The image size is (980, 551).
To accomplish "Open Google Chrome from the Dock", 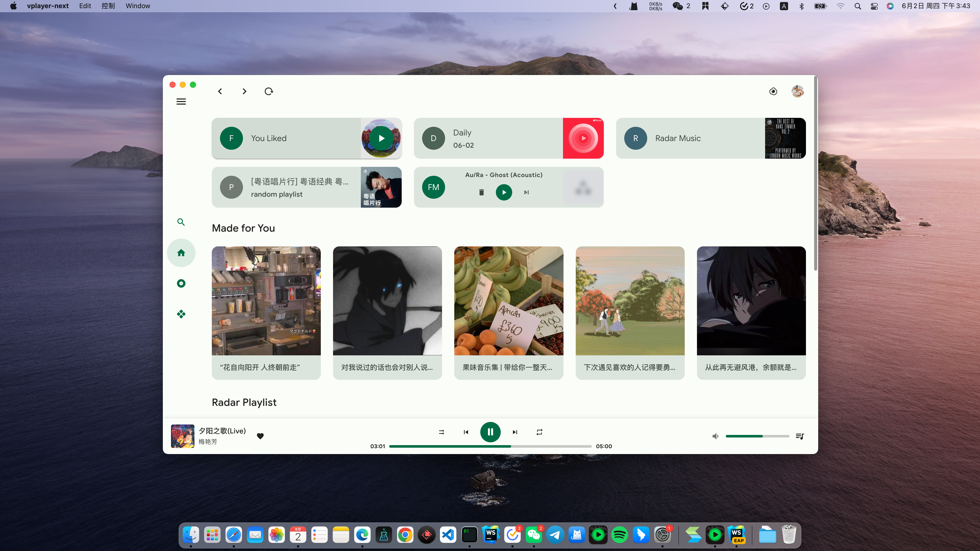I will 405,535.
